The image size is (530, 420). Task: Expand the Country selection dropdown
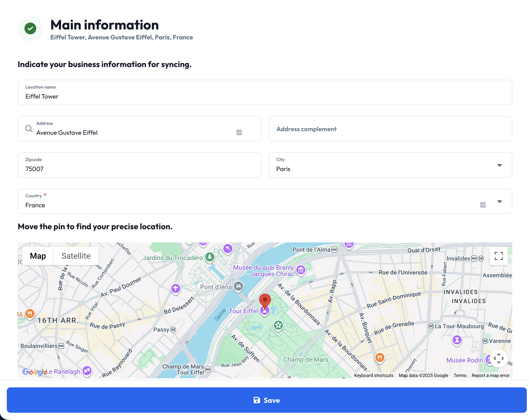(x=499, y=201)
